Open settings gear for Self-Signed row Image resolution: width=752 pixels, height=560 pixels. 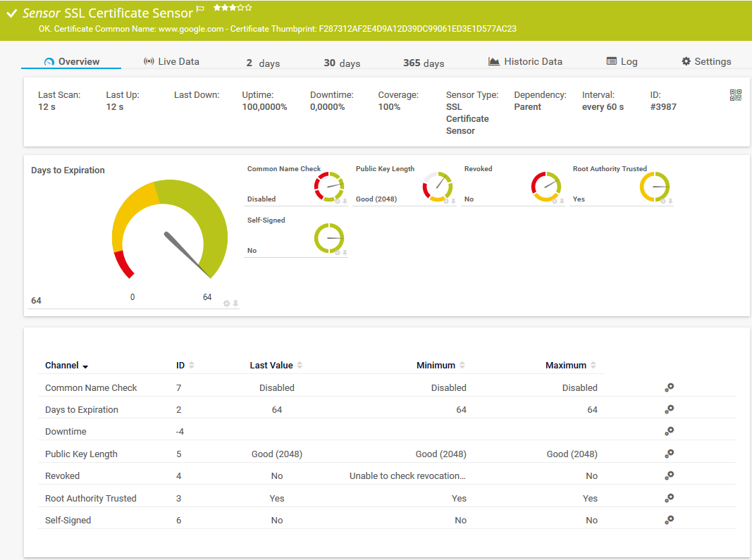(669, 520)
